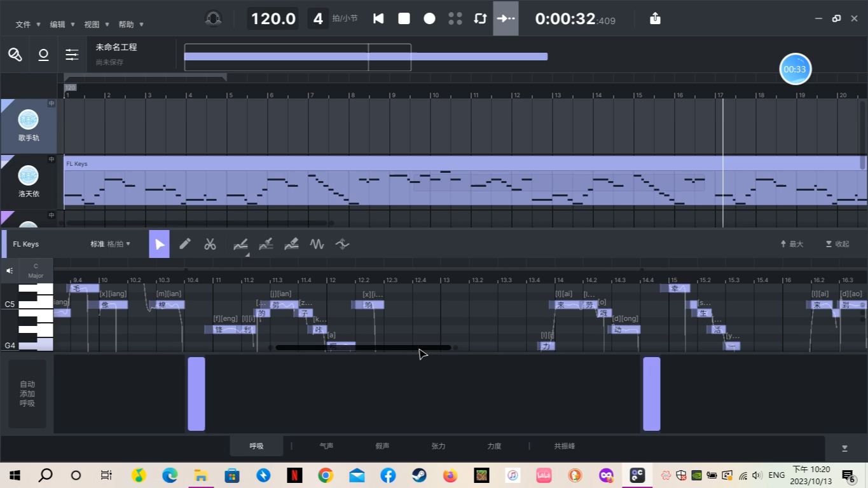Open Google Chrome from the taskbar
Screen dimensions: 868x488
coord(326,475)
